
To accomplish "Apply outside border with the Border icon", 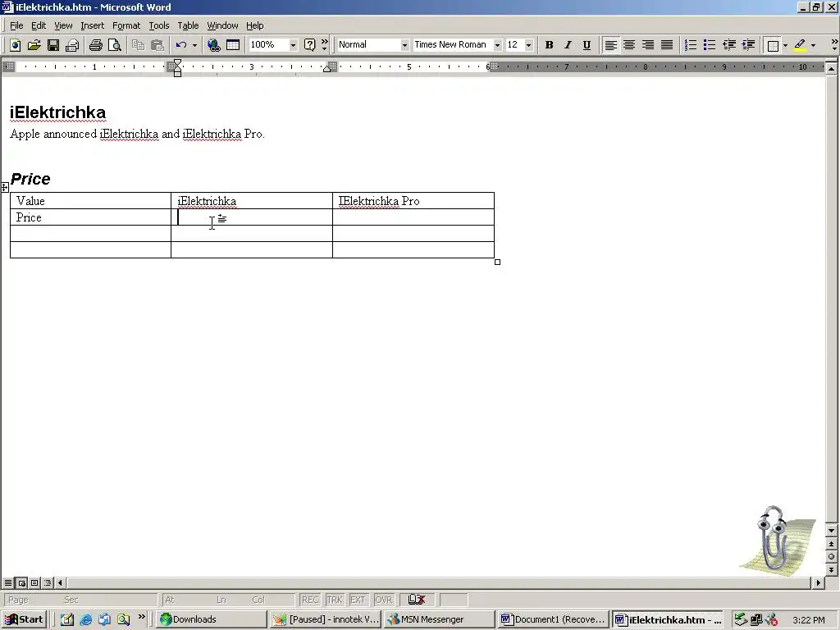I will pos(773,45).
